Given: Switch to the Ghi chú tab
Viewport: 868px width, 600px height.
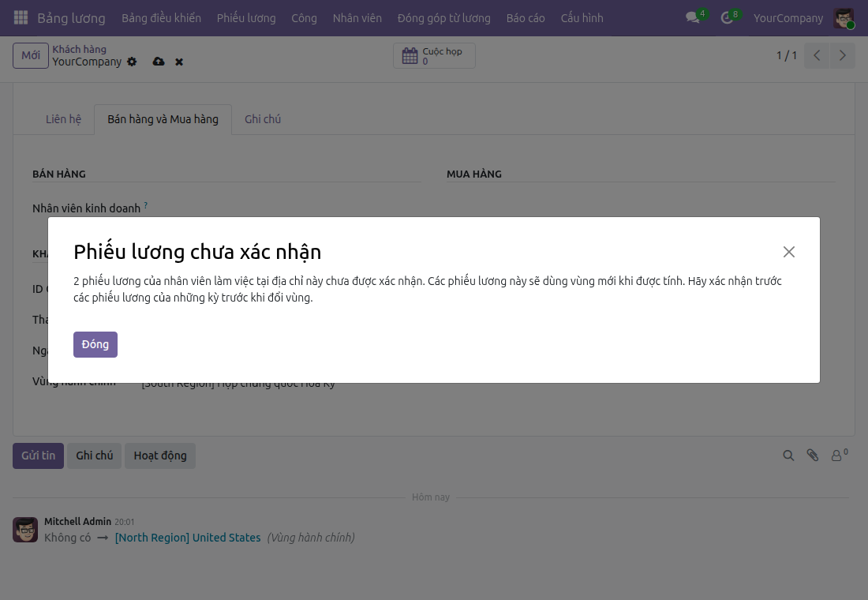Looking at the screenshot, I should point(263,119).
